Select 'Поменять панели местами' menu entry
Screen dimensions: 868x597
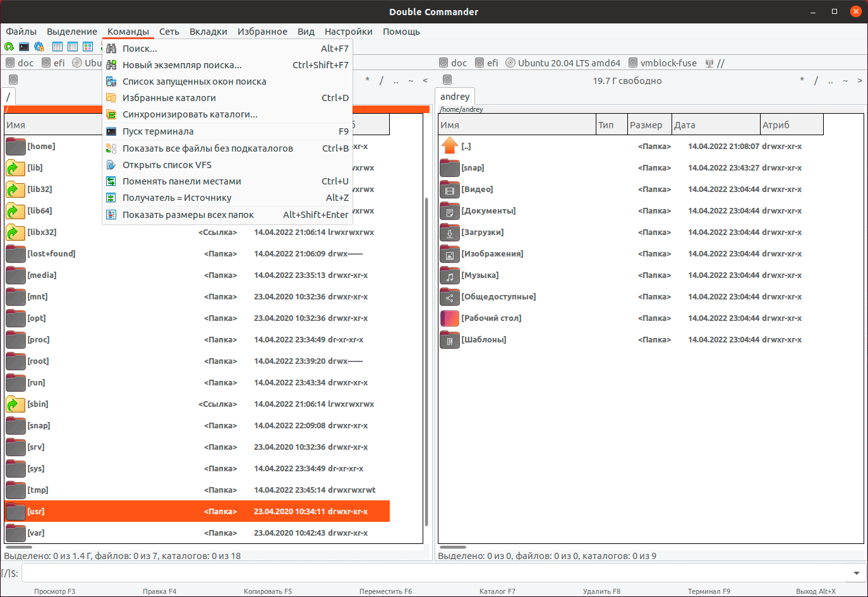coord(181,181)
